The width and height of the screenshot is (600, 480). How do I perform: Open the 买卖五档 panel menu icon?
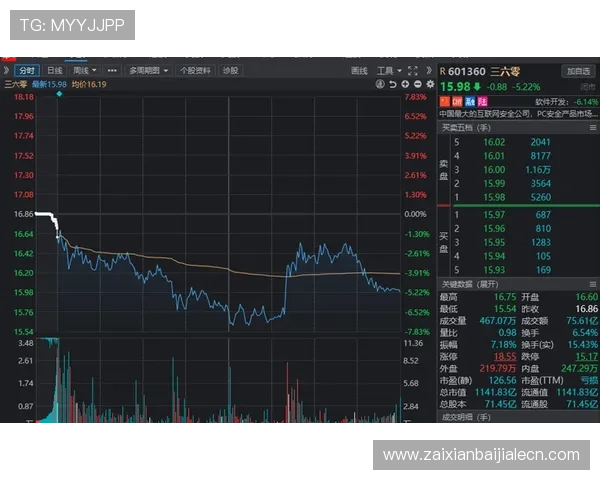coord(591,128)
